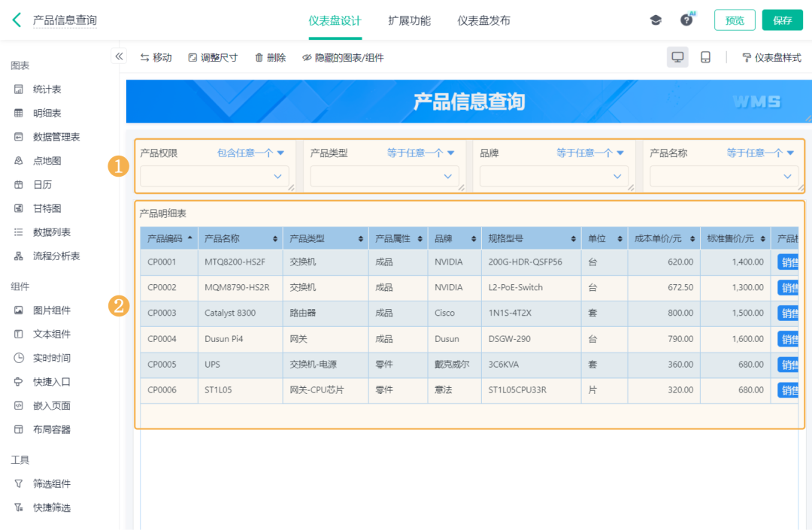The height and width of the screenshot is (530, 812).
Task: Open the 产品类型 value dropdown
Action: coord(384,177)
